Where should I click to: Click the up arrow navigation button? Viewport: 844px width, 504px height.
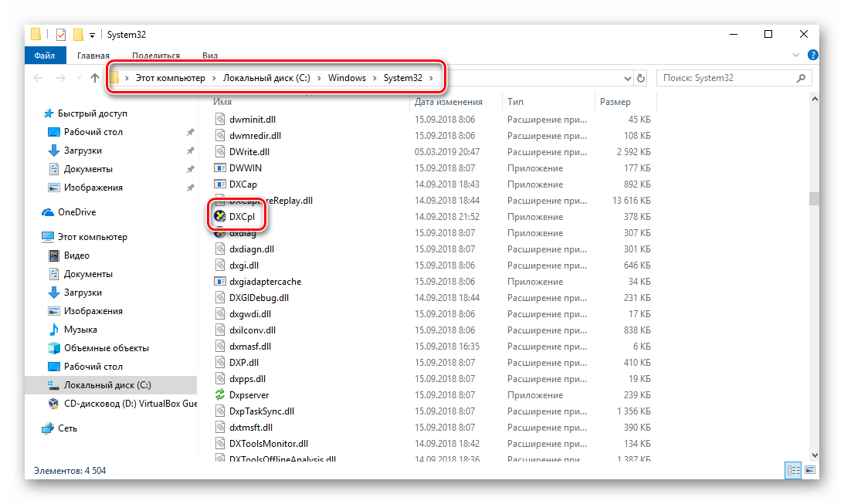95,78
